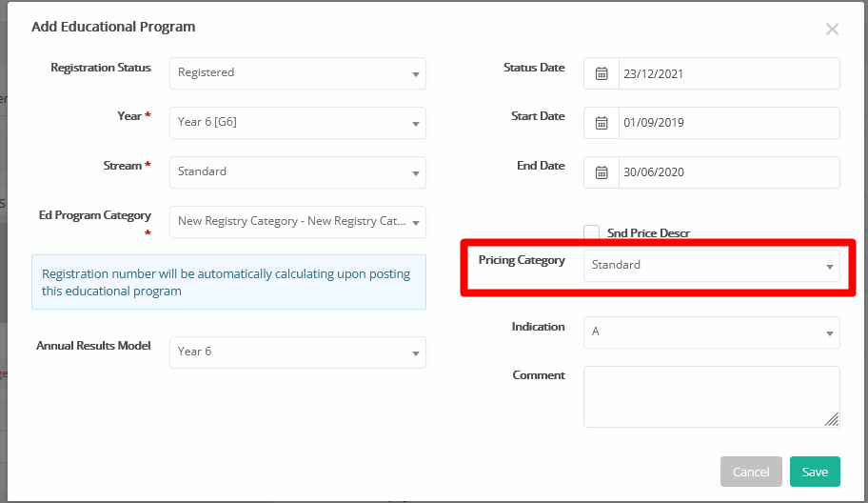Click the Start Date field 01/09/2019
The height and width of the screenshot is (503, 868).
pos(729,123)
